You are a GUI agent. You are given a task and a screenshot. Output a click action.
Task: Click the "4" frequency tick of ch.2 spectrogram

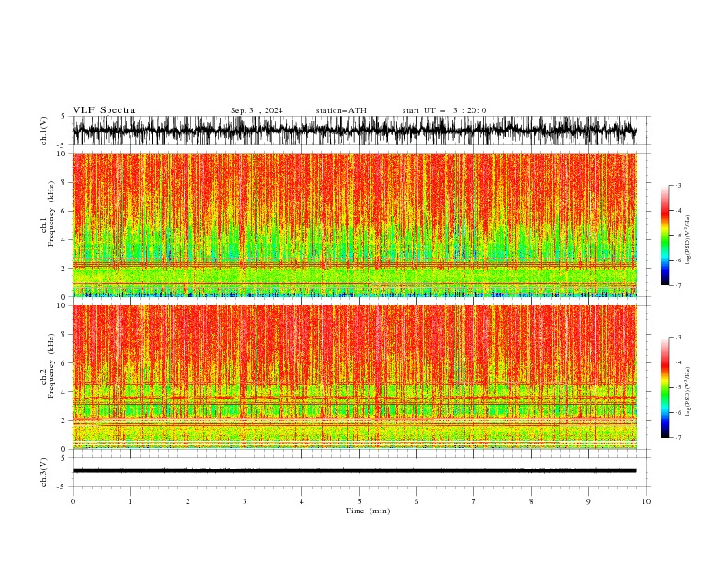[64, 392]
